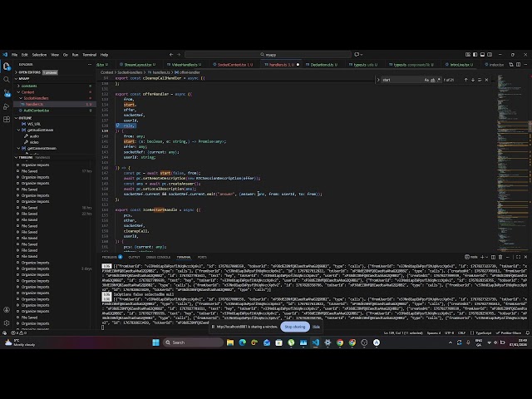
Task: Click the lightbulb code action on line 138
Action: (118, 126)
